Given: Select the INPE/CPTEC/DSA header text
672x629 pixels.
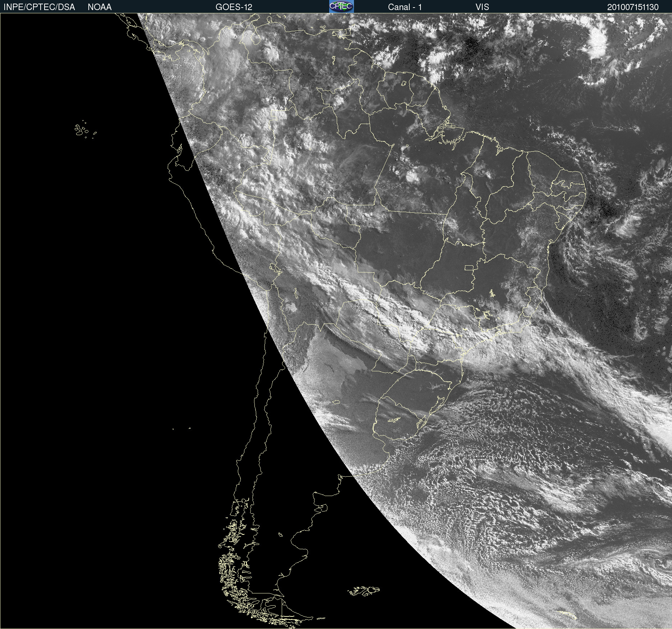Looking at the screenshot, I should 39,7.
